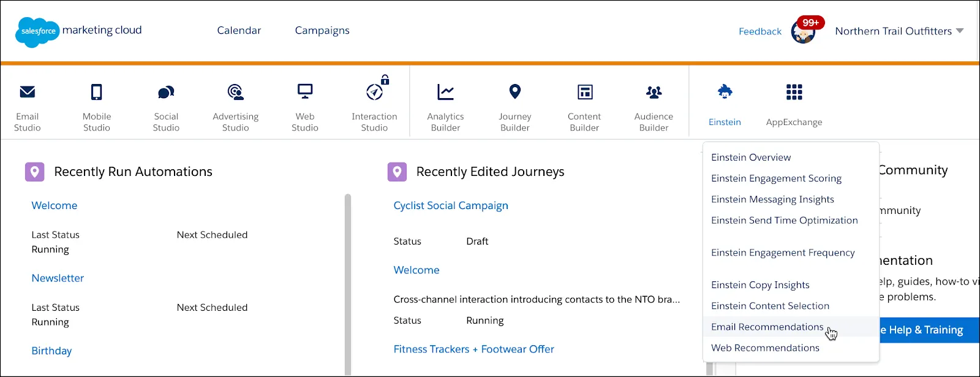Choose Web Recommendations in Einstein menu
Screen dimensions: 980x377
(765, 348)
